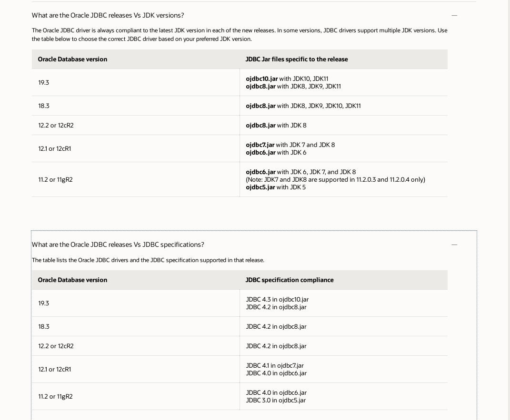
Task: Click the '12.2 or 12cR2' cell in the first table
Action: pos(56,125)
